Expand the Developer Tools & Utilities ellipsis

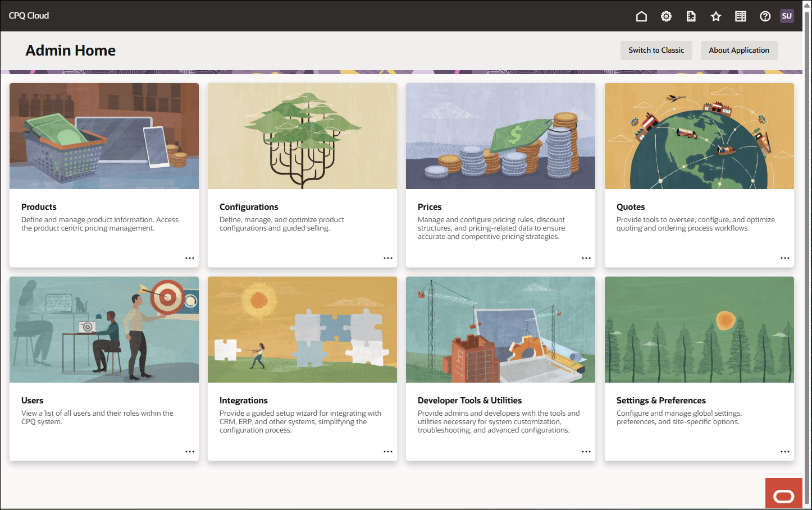(x=586, y=452)
